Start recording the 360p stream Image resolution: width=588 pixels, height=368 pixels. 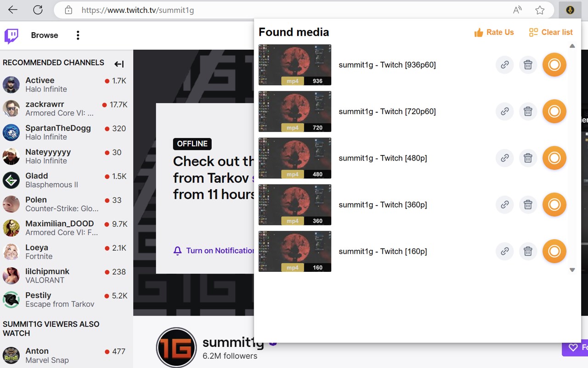coord(554,205)
